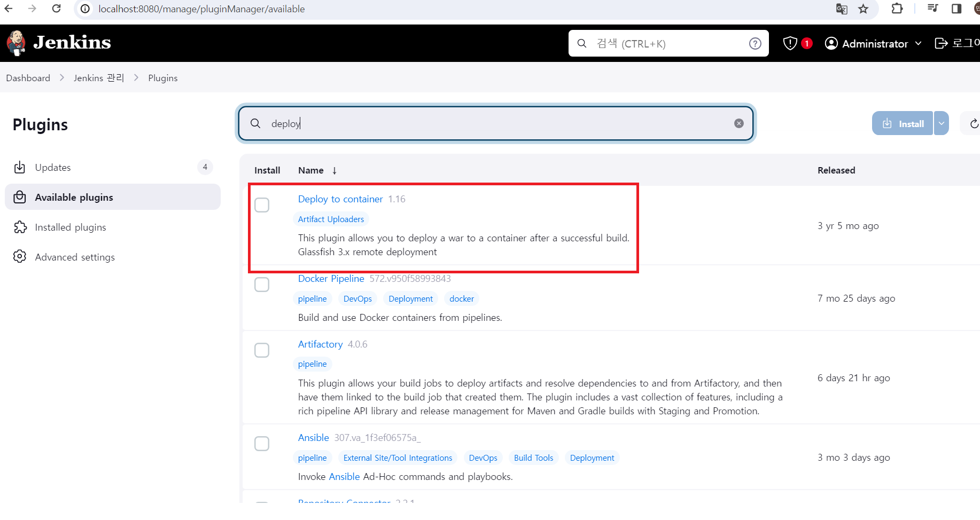This screenshot has width=980, height=520.
Task: Click the Ansible link in description
Action: pyautogui.click(x=344, y=477)
